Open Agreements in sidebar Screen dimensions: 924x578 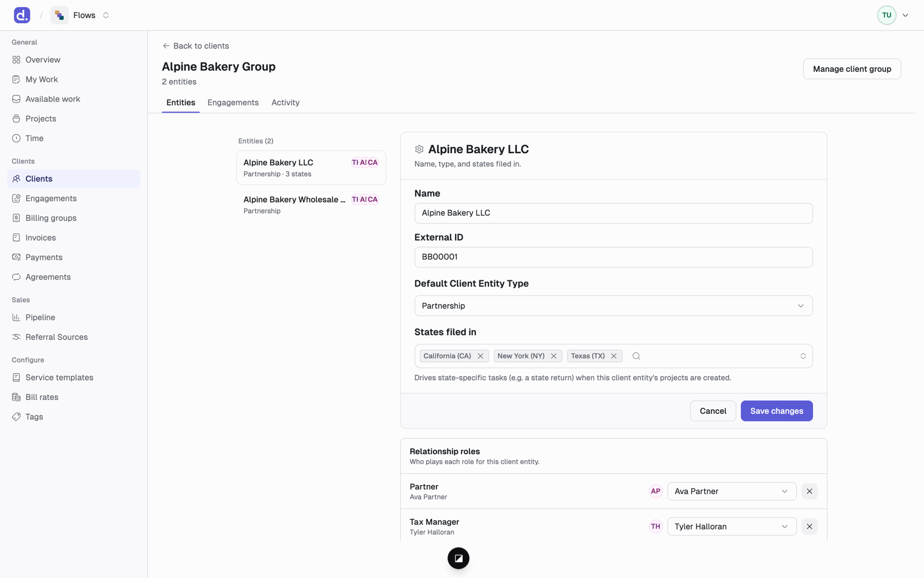click(73, 277)
